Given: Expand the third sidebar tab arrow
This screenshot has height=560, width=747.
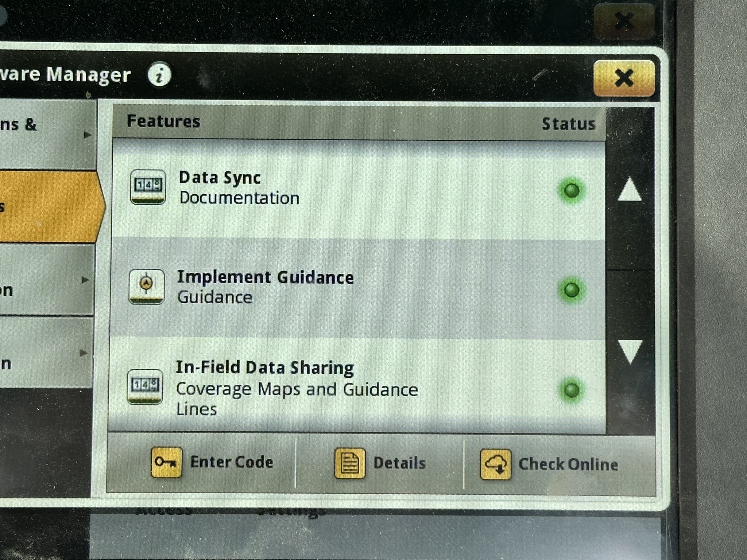Looking at the screenshot, I should [x=85, y=280].
